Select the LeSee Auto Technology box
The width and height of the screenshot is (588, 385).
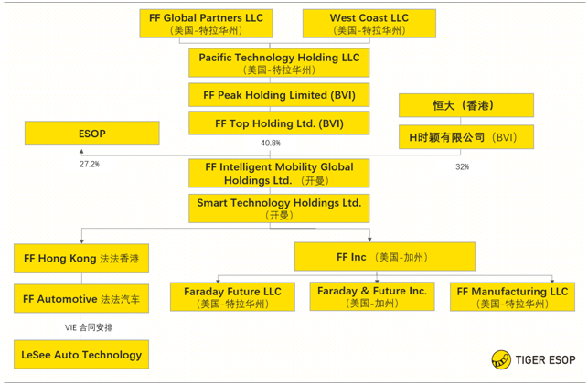[81, 354]
